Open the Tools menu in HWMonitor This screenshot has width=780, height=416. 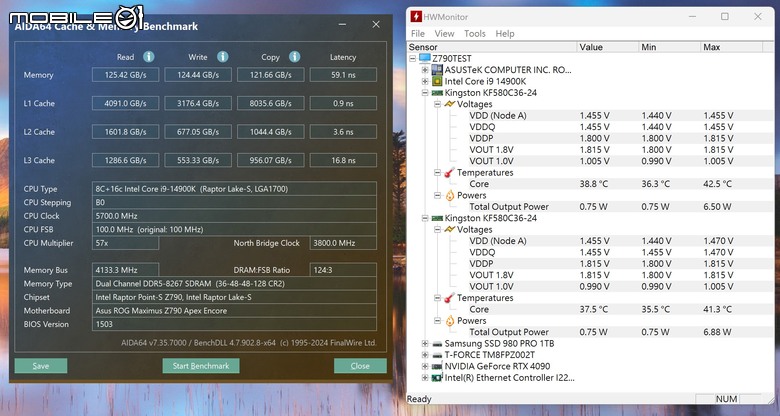pyautogui.click(x=475, y=33)
